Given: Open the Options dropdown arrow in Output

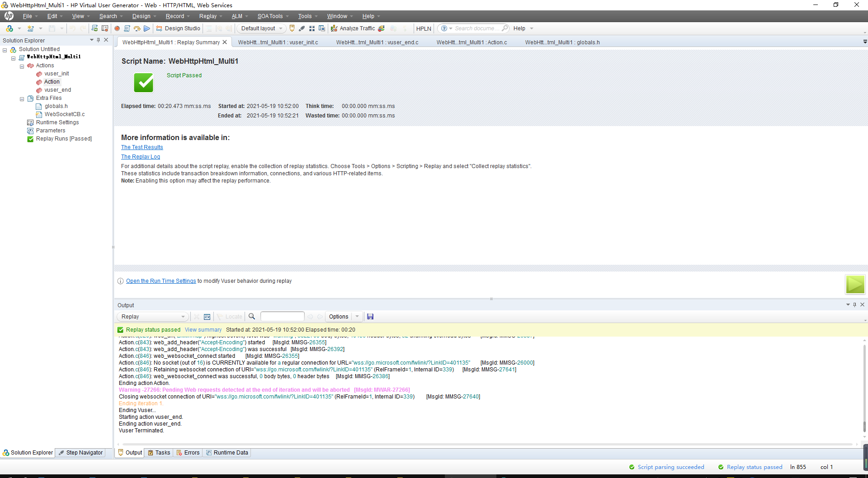Looking at the screenshot, I should [x=357, y=317].
